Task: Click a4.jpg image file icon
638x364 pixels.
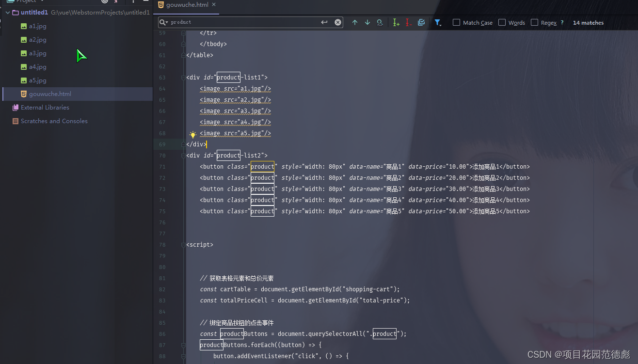Action: click(x=24, y=67)
